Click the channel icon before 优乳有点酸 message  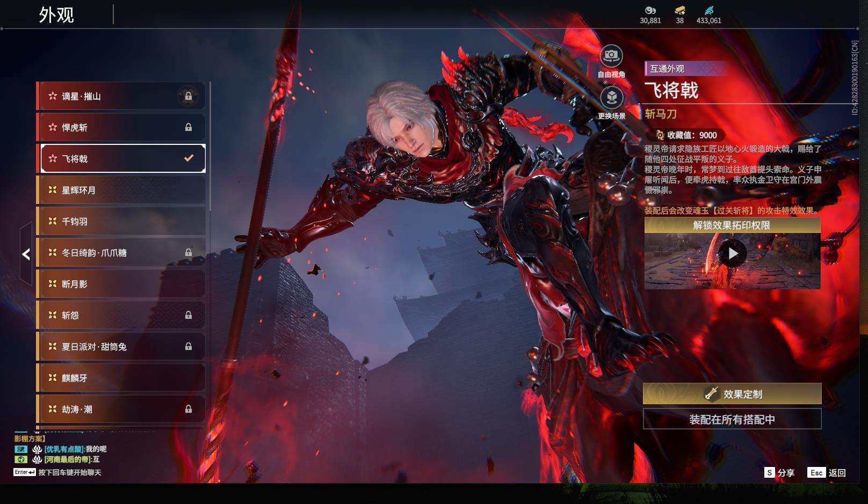(20, 449)
